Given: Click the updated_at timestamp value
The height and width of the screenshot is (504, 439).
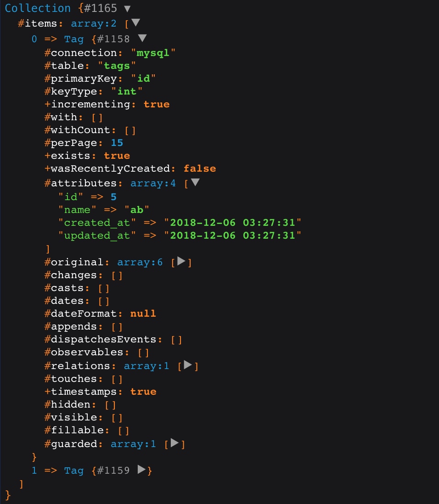Looking at the screenshot, I should point(232,235).
